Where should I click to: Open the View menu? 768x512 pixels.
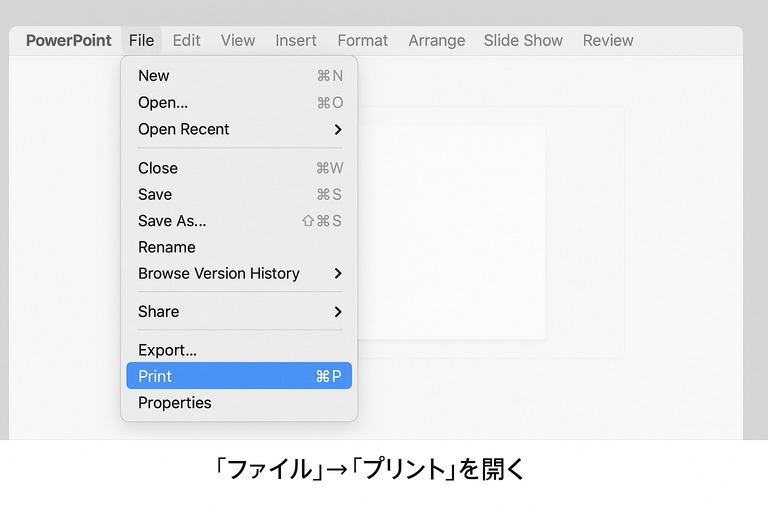click(x=238, y=40)
